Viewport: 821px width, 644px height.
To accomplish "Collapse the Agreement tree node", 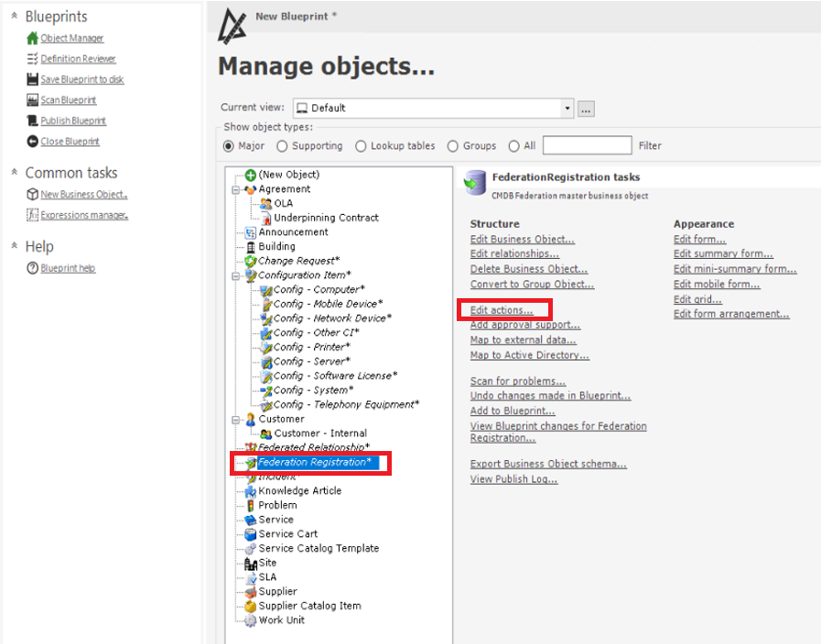I will click(235, 189).
